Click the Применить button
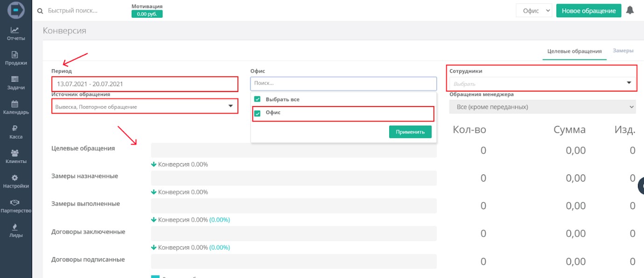 tap(410, 132)
